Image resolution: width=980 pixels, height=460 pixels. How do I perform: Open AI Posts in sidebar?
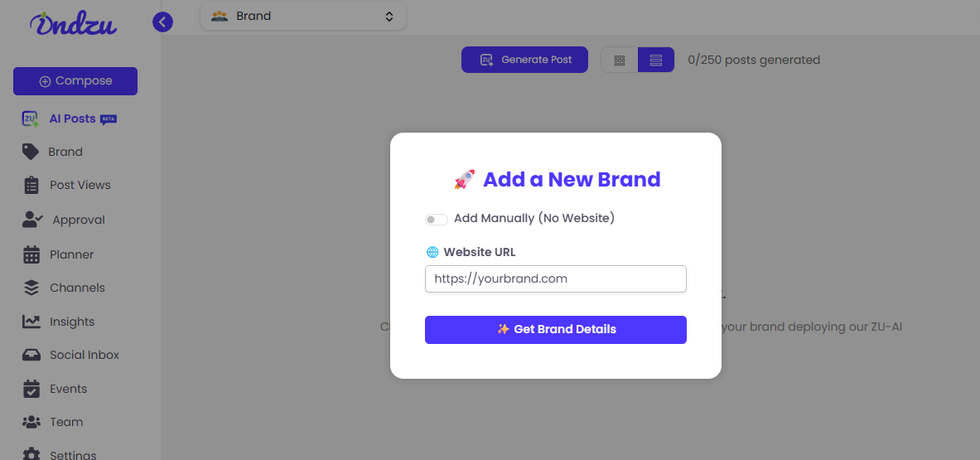click(x=72, y=119)
